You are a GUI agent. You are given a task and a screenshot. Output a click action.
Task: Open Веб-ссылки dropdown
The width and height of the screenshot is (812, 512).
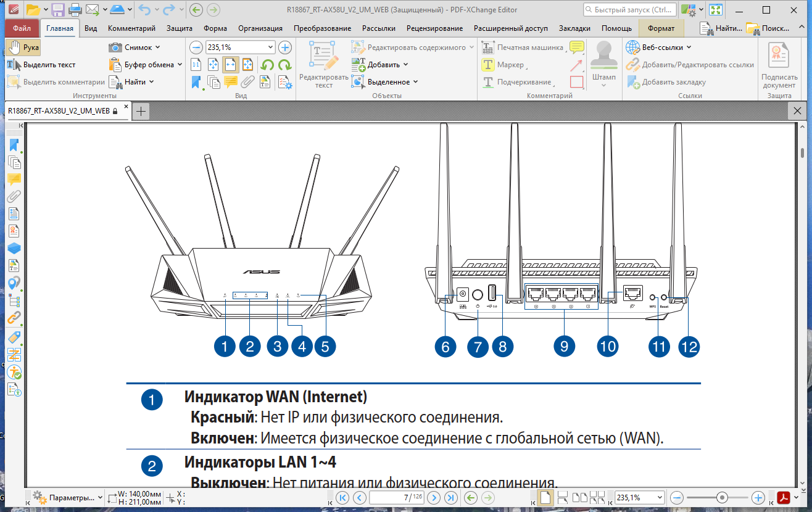[x=659, y=47]
